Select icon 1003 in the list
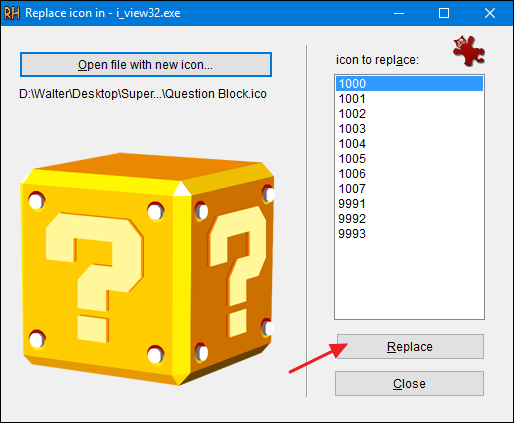Screen dimensions: 514x423 pyautogui.click(x=409, y=129)
